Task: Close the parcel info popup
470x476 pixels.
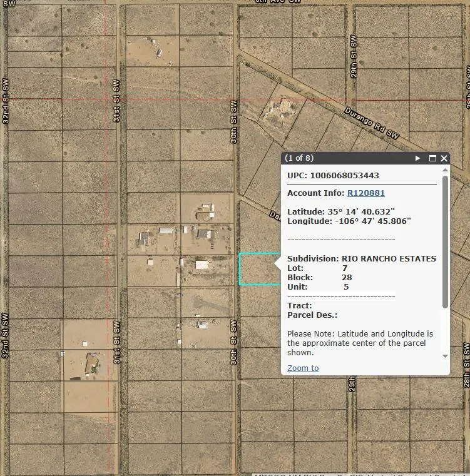Action: click(x=444, y=158)
